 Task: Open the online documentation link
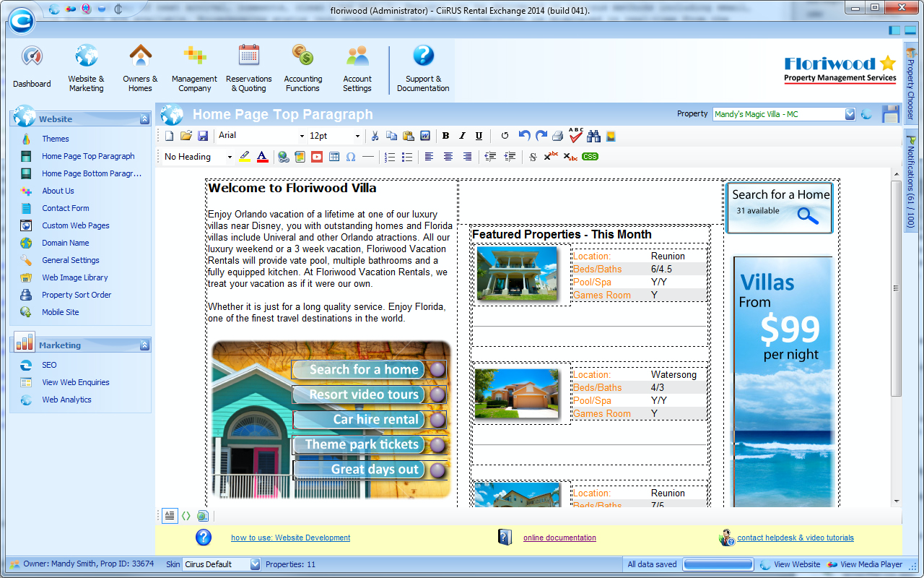coord(559,538)
